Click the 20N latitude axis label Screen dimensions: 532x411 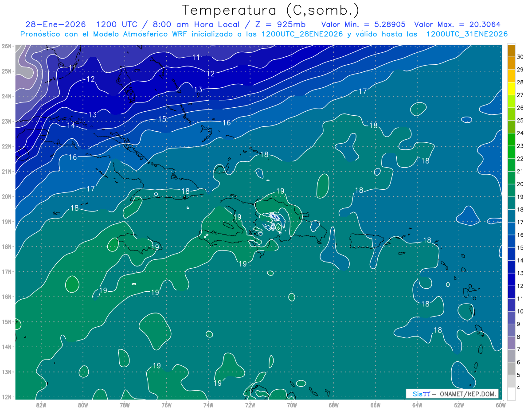(x=6, y=196)
